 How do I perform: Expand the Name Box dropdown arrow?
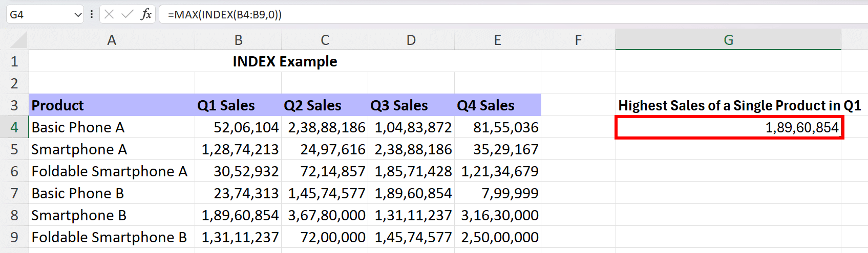click(78, 15)
